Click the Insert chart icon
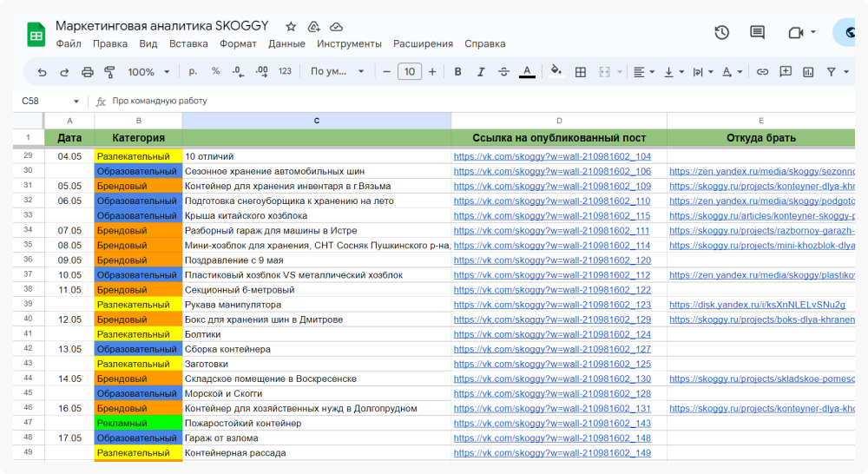868x474 pixels. tap(808, 72)
